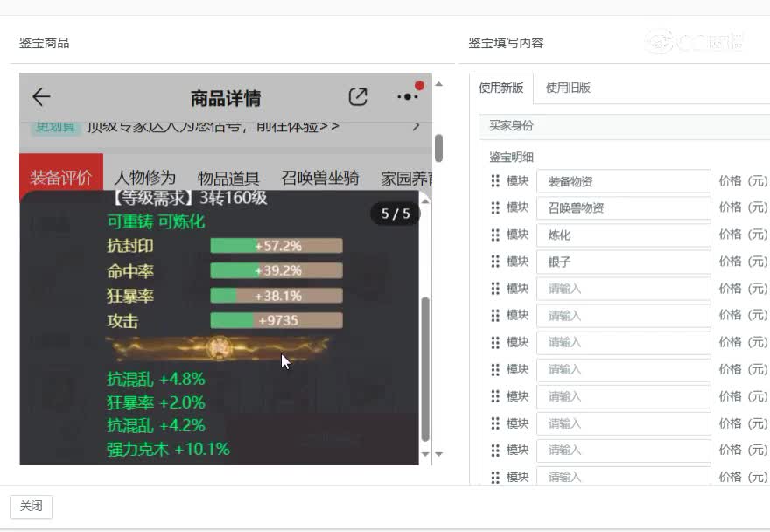The image size is (770, 532).
Task: Switch to the 物品道具 tab
Action: (x=229, y=176)
